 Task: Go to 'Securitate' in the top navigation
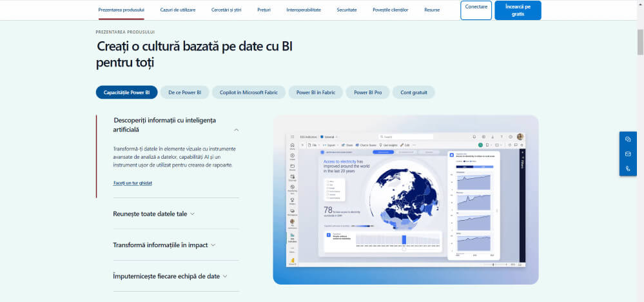click(347, 10)
